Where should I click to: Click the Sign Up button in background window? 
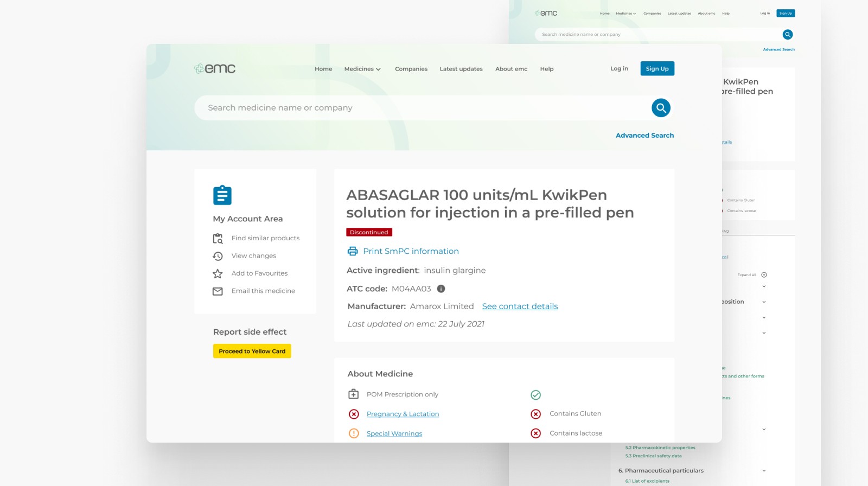pyautogui.click(x=786, y=13)
